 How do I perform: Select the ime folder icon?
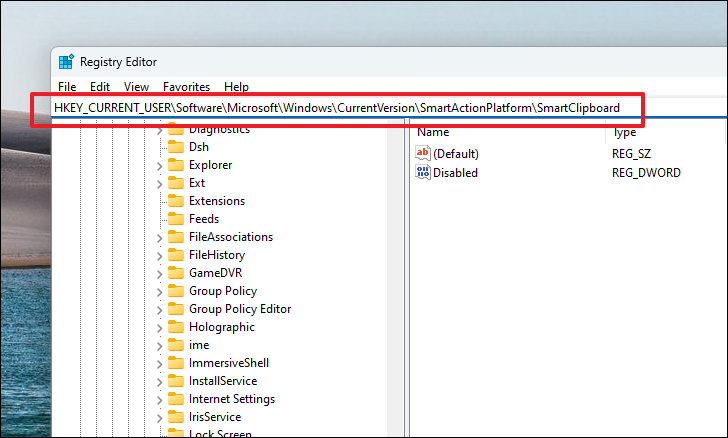click(x=176, y=346)
